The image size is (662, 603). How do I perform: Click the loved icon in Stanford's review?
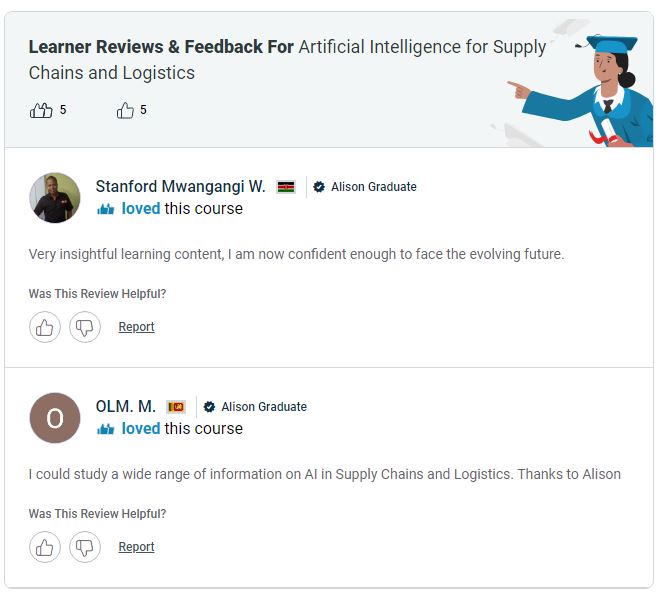[106, 209]
